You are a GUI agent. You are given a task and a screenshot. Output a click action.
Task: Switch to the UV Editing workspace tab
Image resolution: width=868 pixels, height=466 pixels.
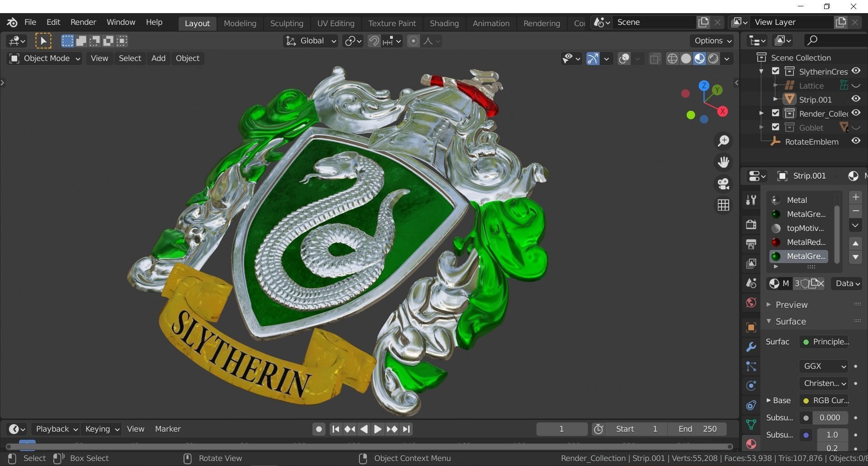coord(335,23)
